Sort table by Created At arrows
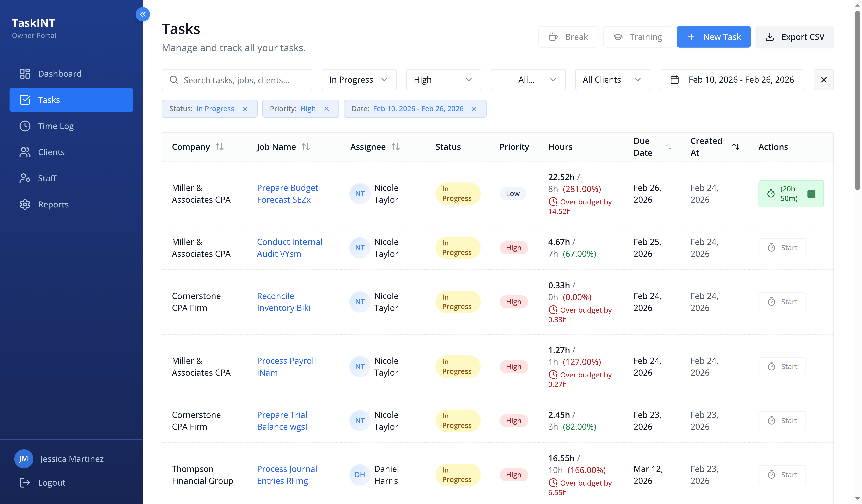This screenshot has width=862, height=504. (x=735, y=147)
